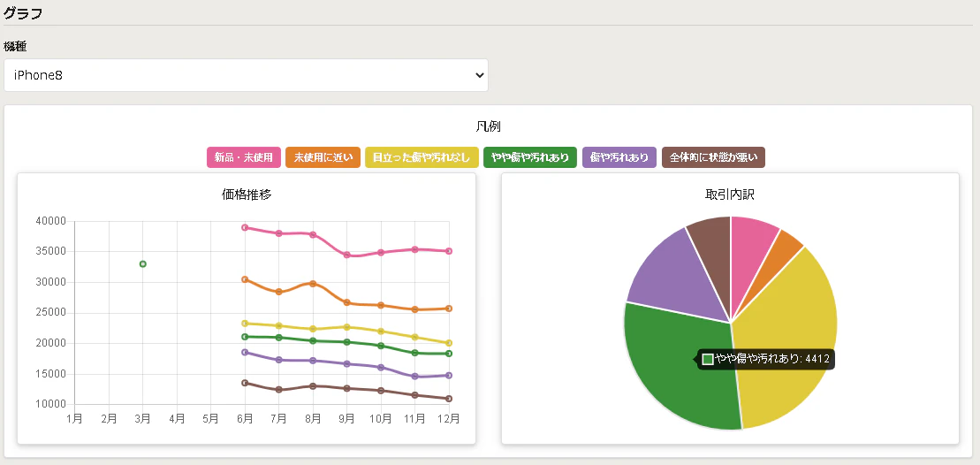Toggle the 傷や汚れあり legend button

coord(619,157)
